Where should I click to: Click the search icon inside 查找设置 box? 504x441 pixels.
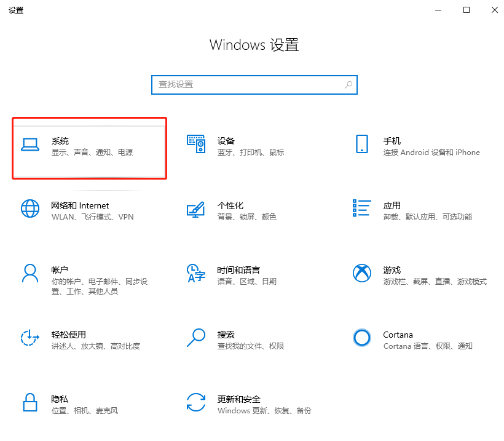[x=348, y=84]
